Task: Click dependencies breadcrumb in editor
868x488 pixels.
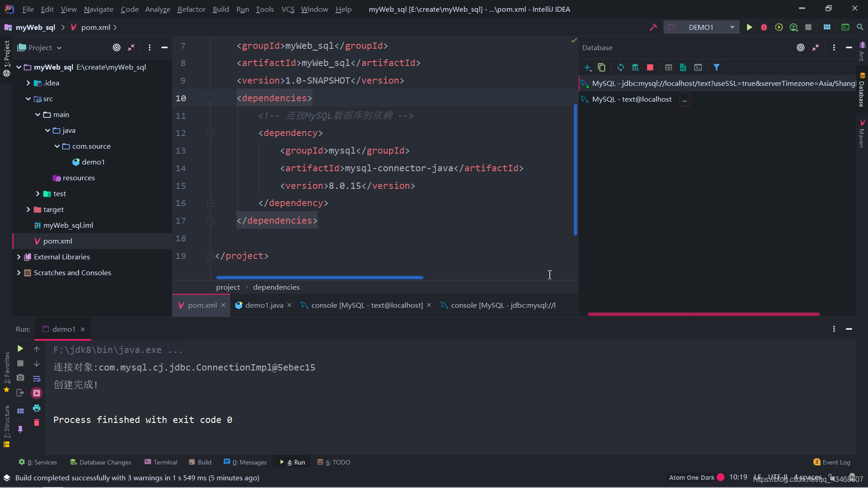Action: [276, 287]
